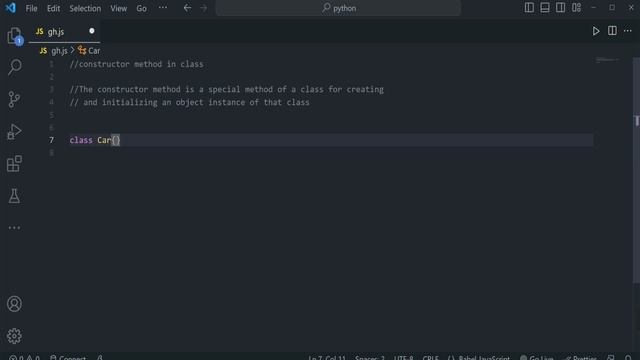Image resolution: width=640 pixels, height=360 pixels.
Task: Click line number 7 in gutter
Action: click(51, 140)
